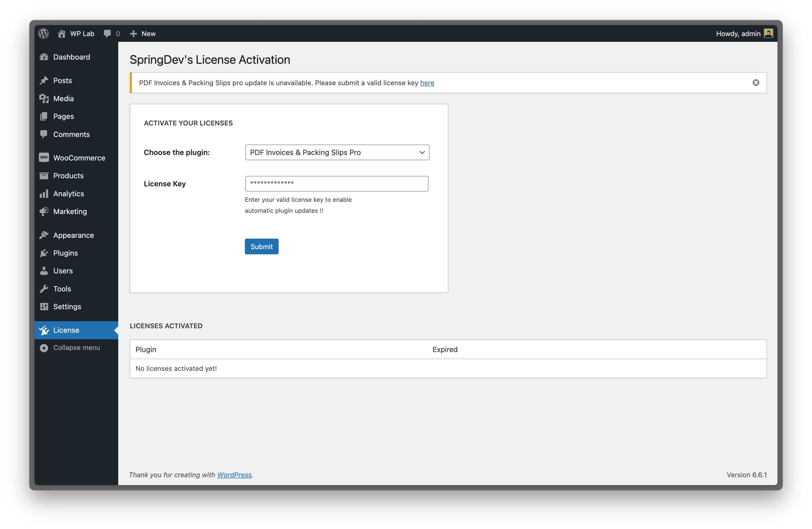Open the New content menu
Viewport: 812px width, 529px height.
point(148,33)
